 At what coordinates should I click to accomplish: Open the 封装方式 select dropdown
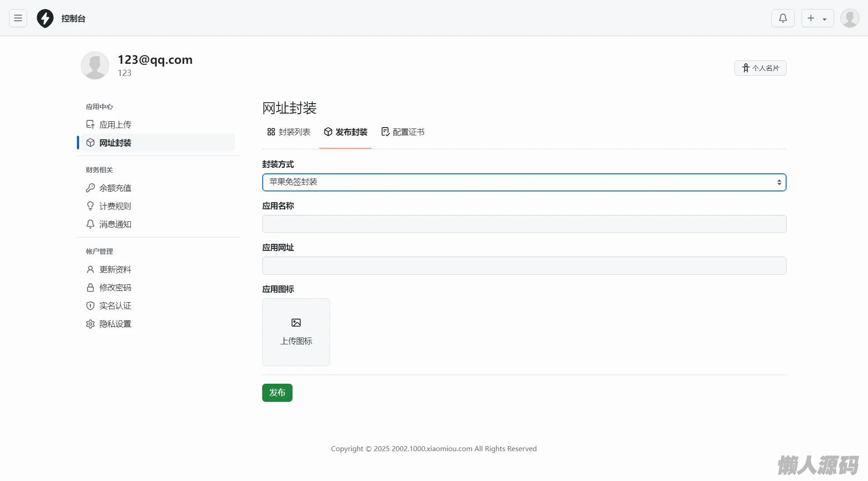(524, 182)
